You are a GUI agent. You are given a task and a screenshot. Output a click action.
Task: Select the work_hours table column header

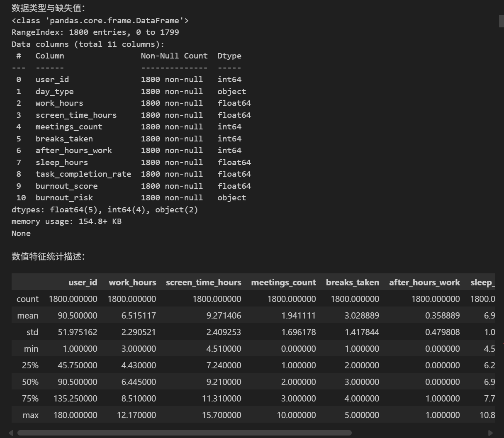click(x=132, y=282)
